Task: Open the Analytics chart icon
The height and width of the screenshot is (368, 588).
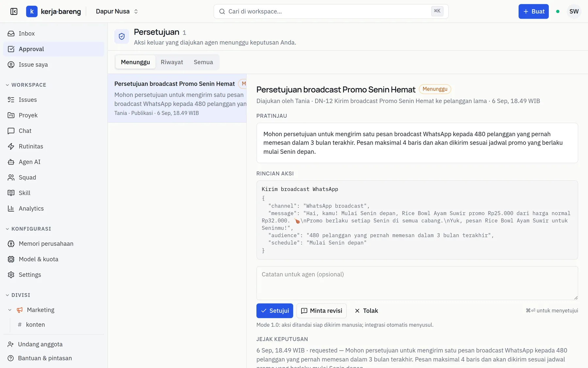Action: (x=11, y=208)
